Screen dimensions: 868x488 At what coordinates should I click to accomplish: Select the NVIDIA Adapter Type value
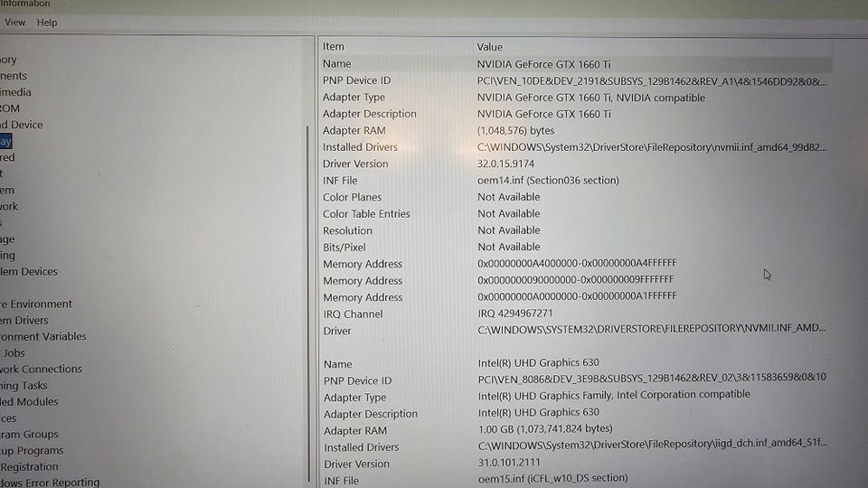(x=590, y=98)
